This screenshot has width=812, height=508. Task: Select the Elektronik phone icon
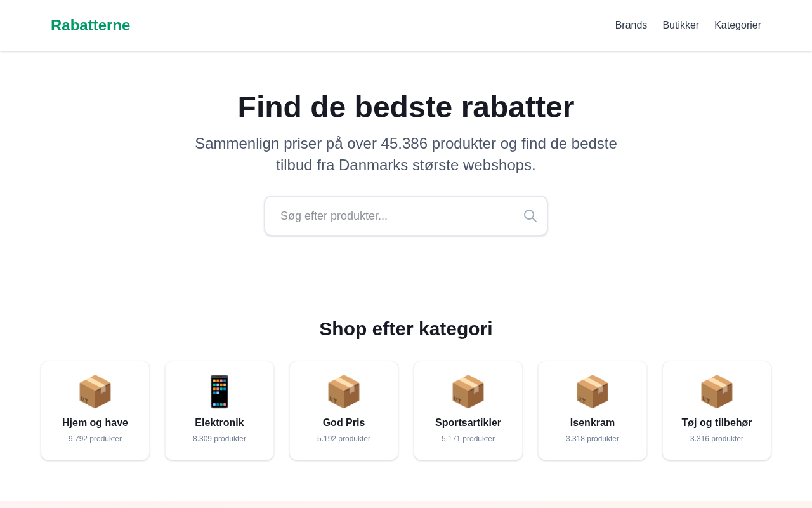(219, 391)
